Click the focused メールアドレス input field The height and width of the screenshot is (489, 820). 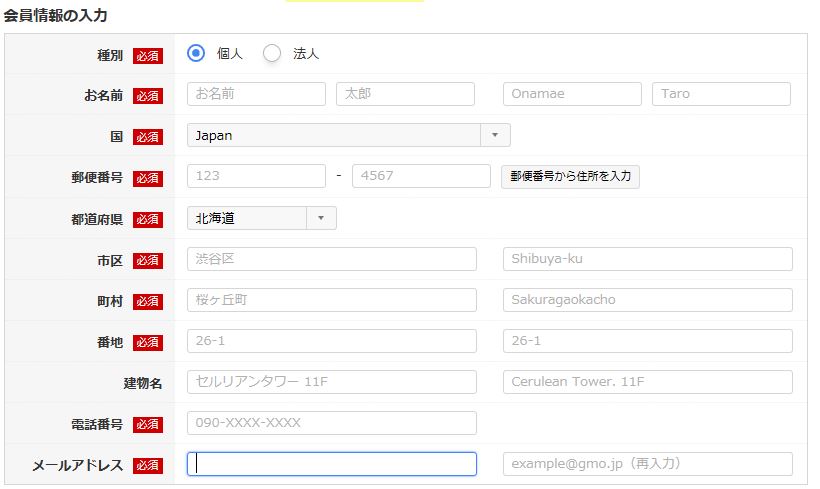(x=332, y=464)
